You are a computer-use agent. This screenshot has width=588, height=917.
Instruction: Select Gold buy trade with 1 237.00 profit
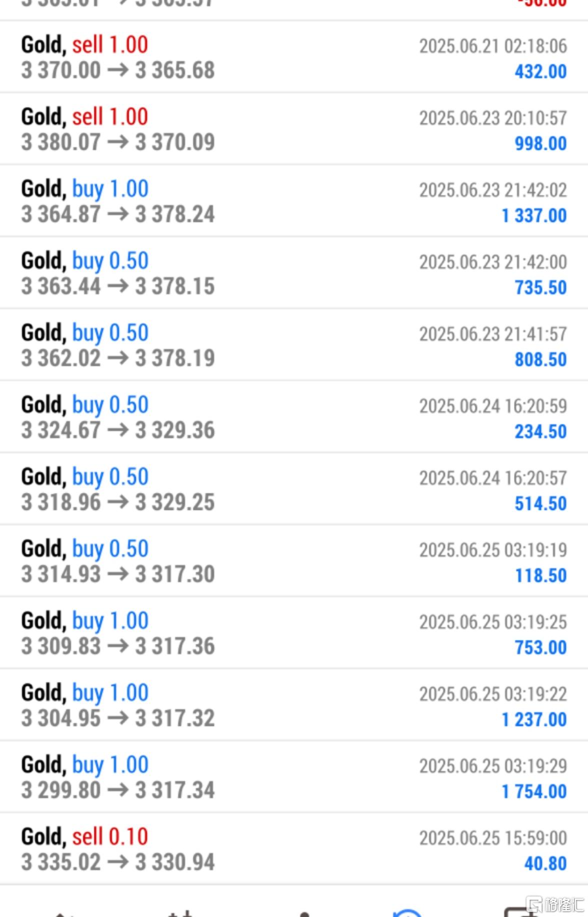click(x=294, y=705)
